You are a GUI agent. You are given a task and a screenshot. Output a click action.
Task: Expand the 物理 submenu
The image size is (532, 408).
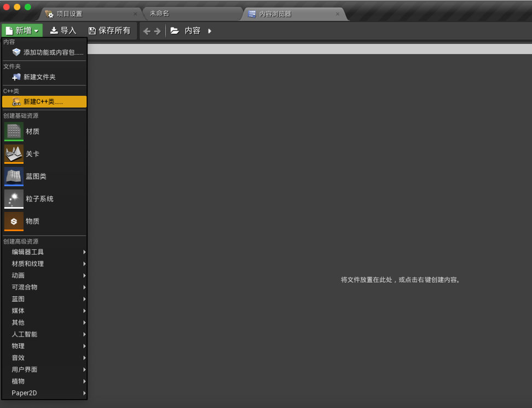[44, 346]
